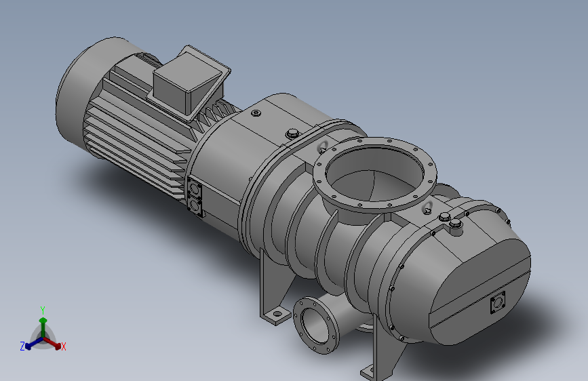The height and width of the screenshot is (381, 588).
Task: Select the small lower outlet flange
Action: pyautogui.click(x=315, y=325)
